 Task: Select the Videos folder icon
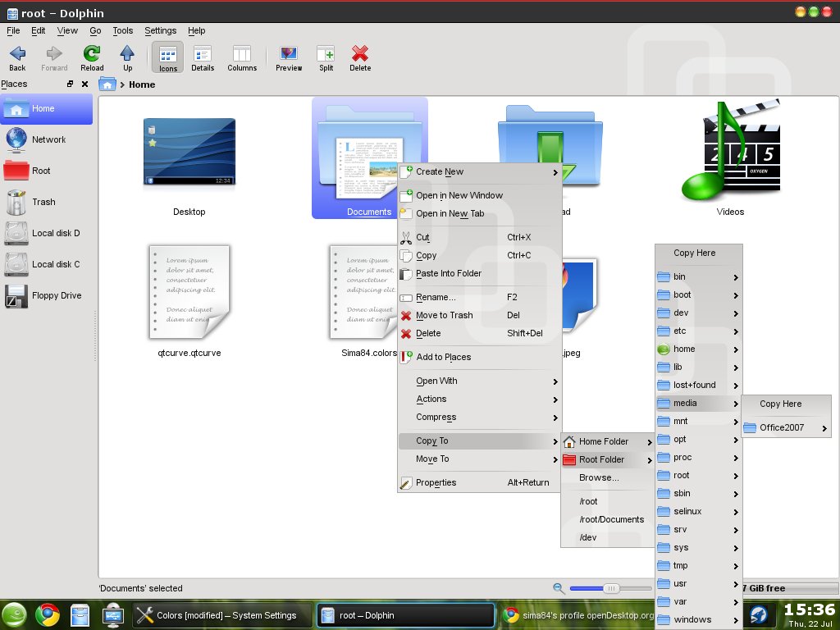point(730,152)
